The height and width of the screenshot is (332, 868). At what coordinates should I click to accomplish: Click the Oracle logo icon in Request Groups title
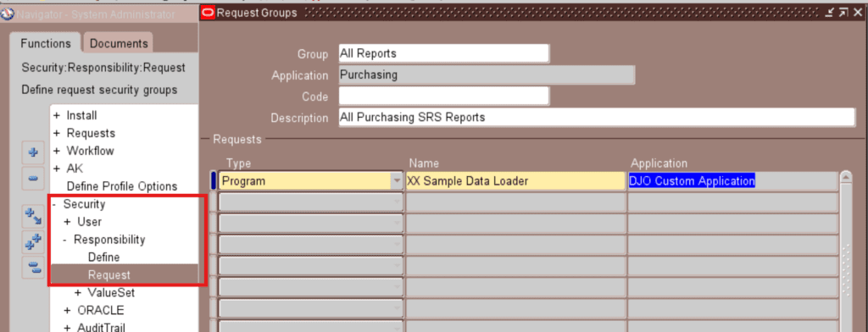209,13
